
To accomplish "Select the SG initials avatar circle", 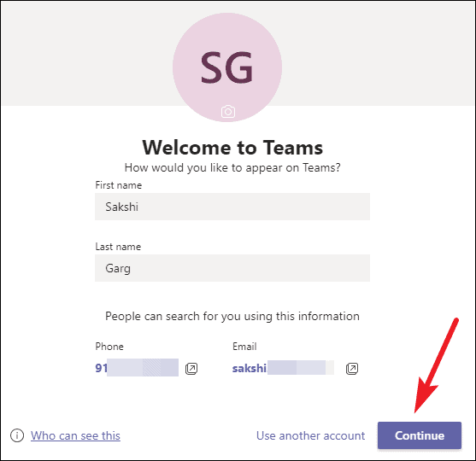I will click(x=227, y=67).
